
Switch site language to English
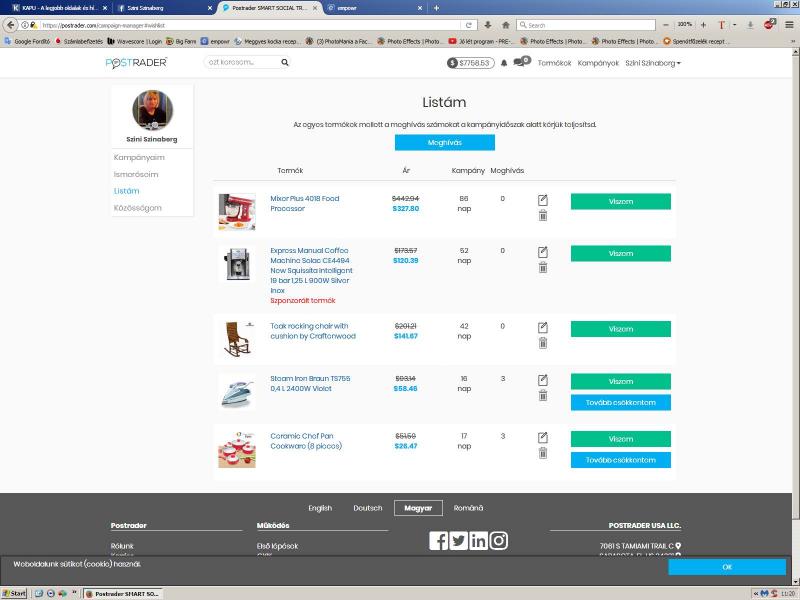pyautogui.click(x=320, y=508)
